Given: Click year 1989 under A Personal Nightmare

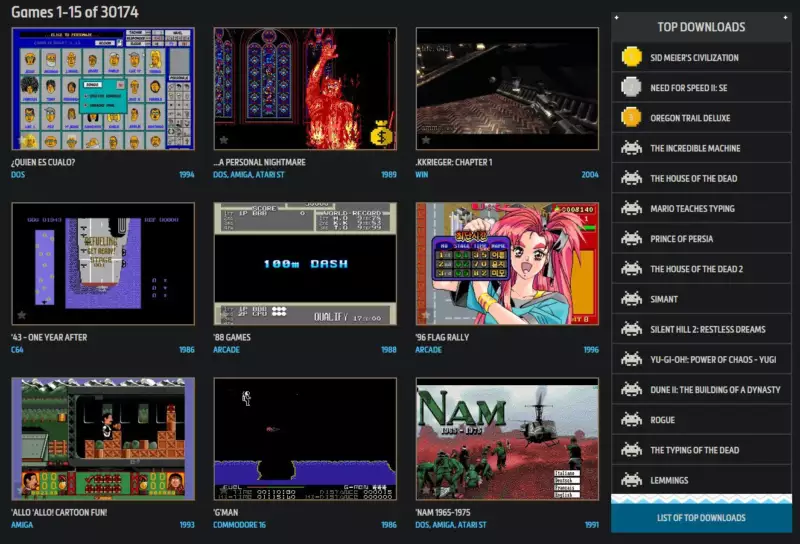Looking at the screenshot, I should (x=389, y=175).
